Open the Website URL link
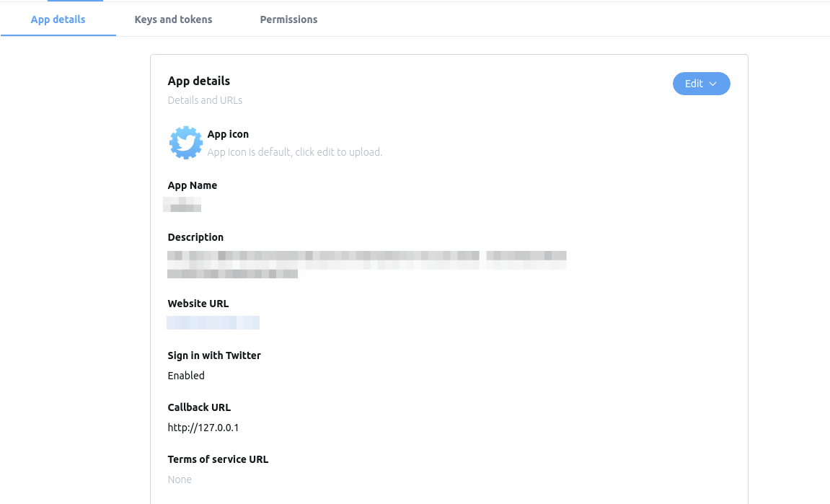Image resolution: width=830 pixels, height=504 pixels. (213, 322)
